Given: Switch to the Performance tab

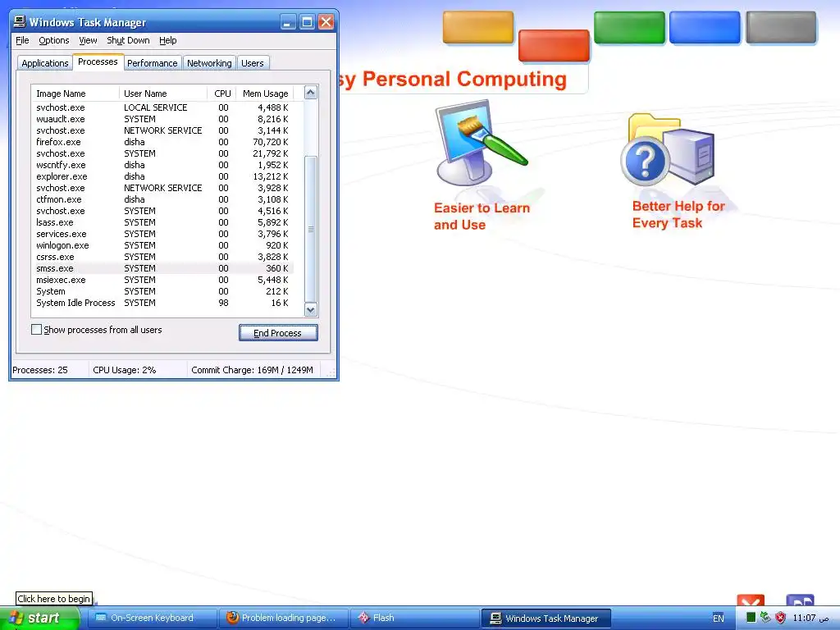Looking at the screenshot, I should pos(152,63).
